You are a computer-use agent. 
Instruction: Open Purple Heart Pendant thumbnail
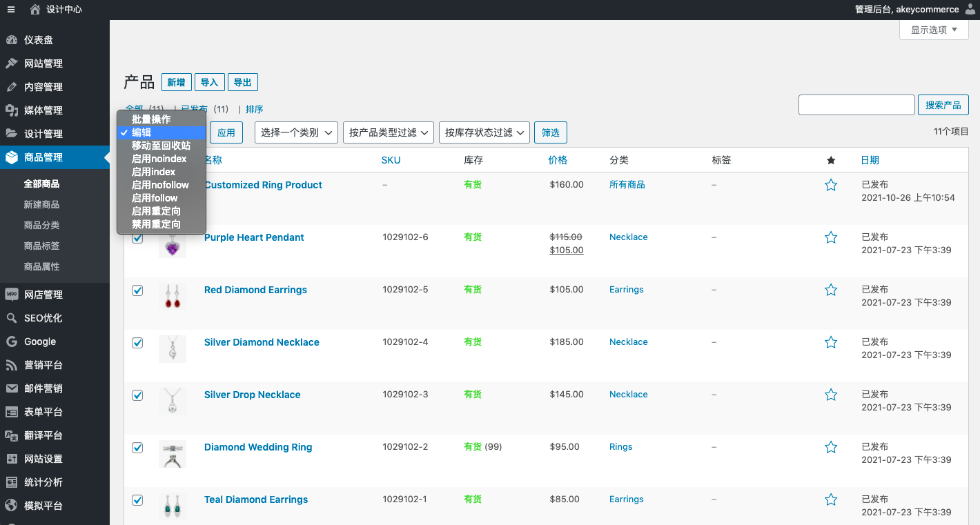(172, 245)
